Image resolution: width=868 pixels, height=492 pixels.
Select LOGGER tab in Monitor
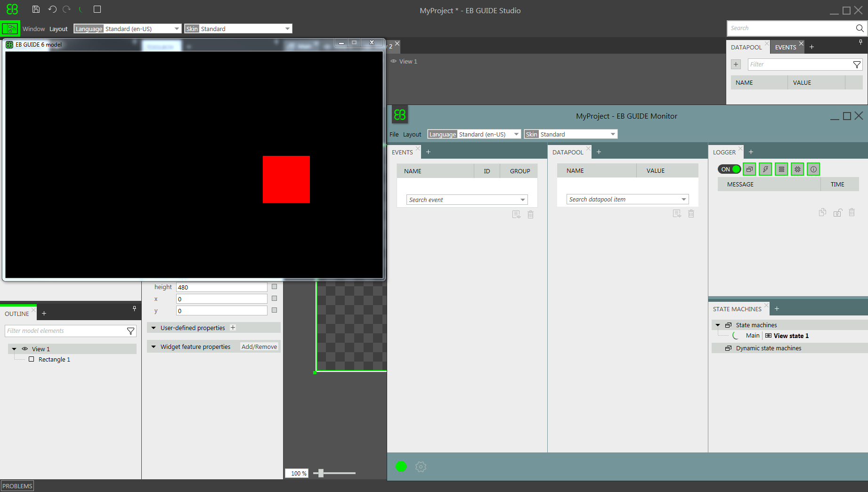[x=724, y=152]
